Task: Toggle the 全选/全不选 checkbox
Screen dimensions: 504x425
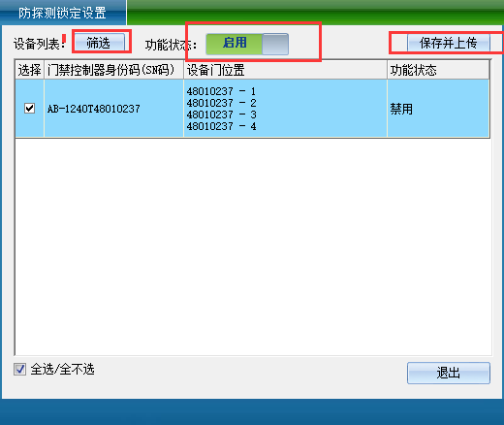Action: 19,369
